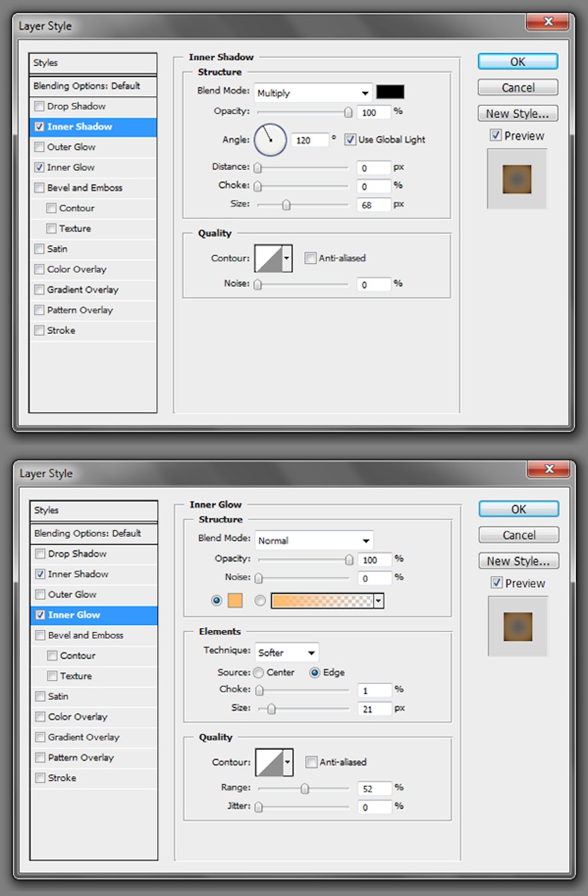Click the preview thumbnail in the Inner Glow dialog
The image size is (588, 896).
(517, 626)
